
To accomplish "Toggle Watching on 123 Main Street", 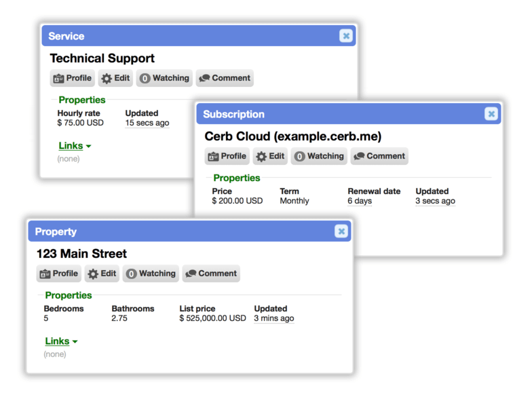I will pyautogui.click(x=151, y=273).
